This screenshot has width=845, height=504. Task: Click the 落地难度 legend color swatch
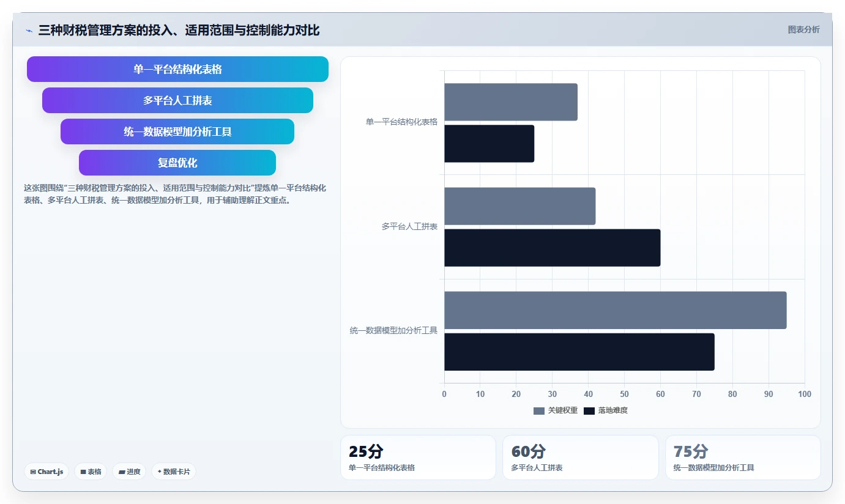589,410
